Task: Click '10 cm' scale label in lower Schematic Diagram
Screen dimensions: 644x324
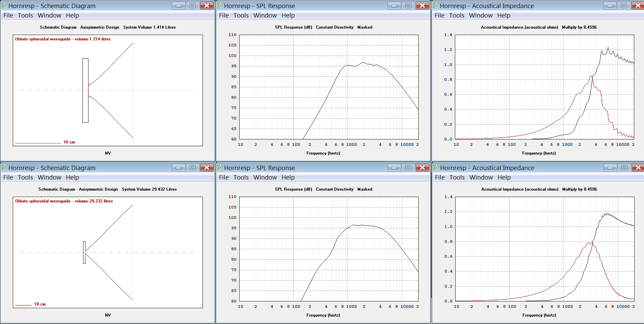Action: pos(40,304)
